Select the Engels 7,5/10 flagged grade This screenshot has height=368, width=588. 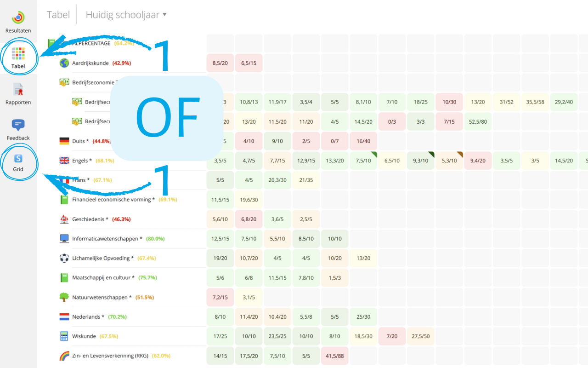[x=363, y=161]
